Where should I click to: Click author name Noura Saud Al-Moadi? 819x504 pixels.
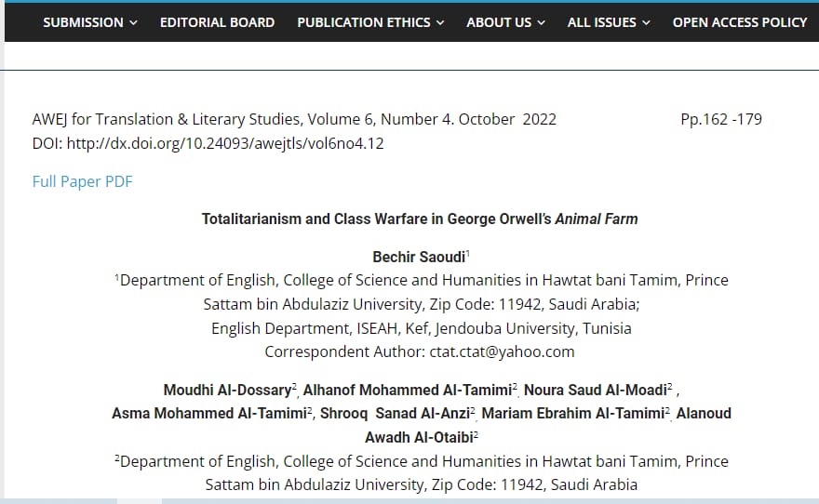coord(596,389)
